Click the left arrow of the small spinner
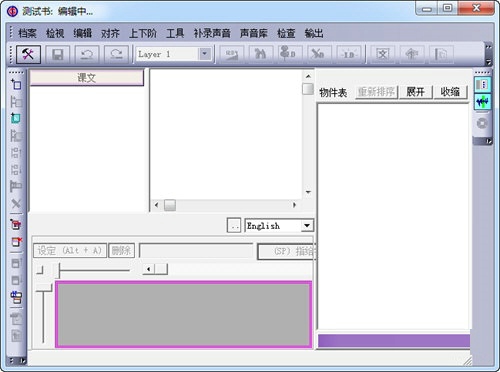 tap(149, 269)
